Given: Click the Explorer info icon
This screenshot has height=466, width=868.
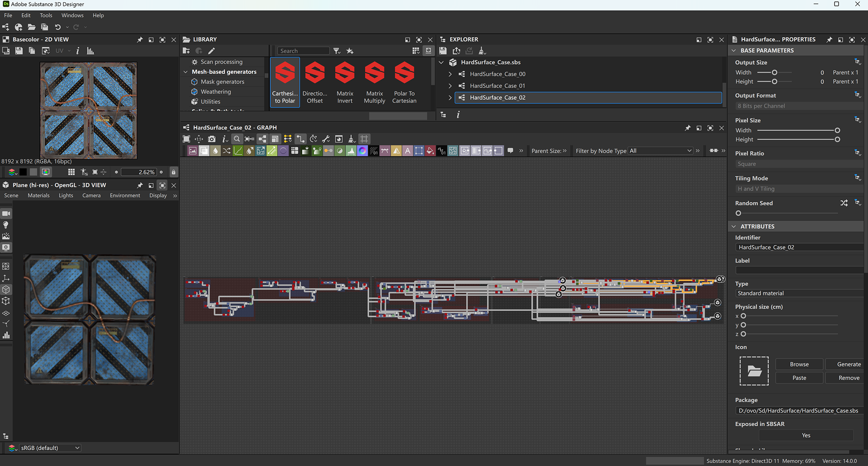Looking at the screenshot, I should click(458, 115).
